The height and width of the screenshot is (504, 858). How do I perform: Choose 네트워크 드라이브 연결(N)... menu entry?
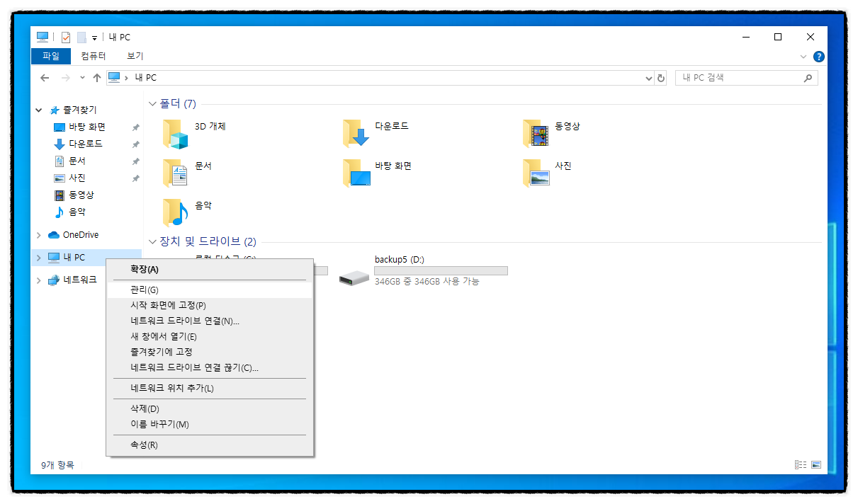pos(210,321)
